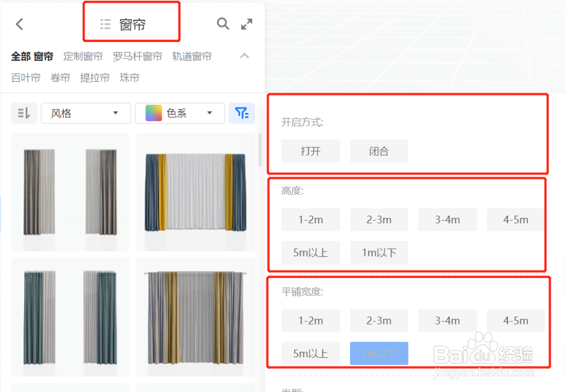Open the category list icon beside 窗帘
Viewport: 565px width, 392px height.
pyautogui.click(x=105, y=24)
